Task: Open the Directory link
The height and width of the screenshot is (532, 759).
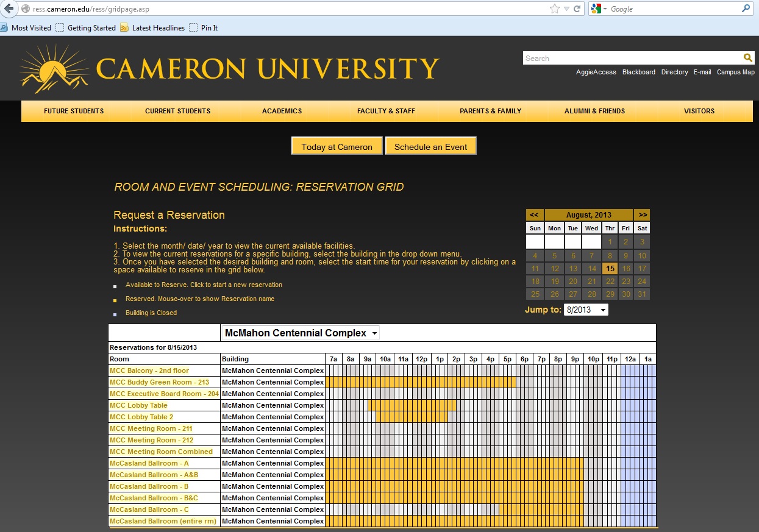Action: pos(675,72)
